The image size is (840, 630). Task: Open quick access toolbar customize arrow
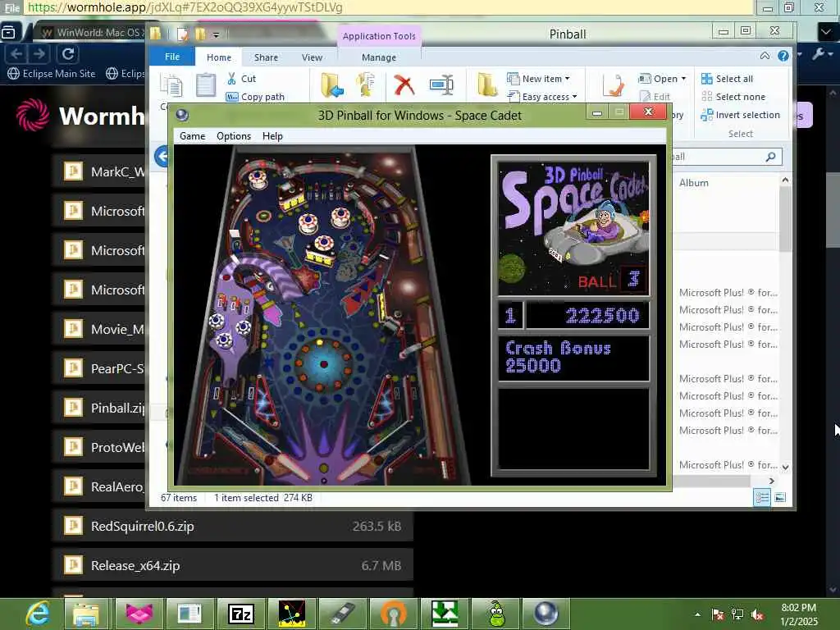tap(216, 35)
